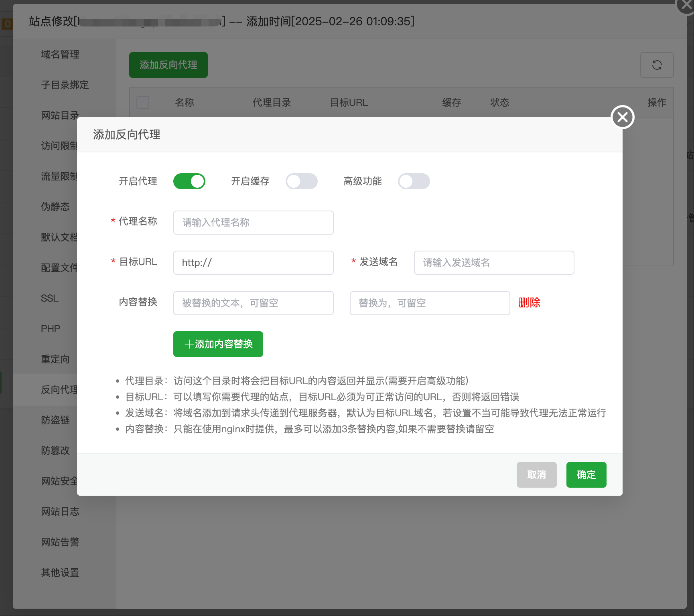Focus the 代理名称 input field
The image size is (694, 616).
click(x=254, y=223)
